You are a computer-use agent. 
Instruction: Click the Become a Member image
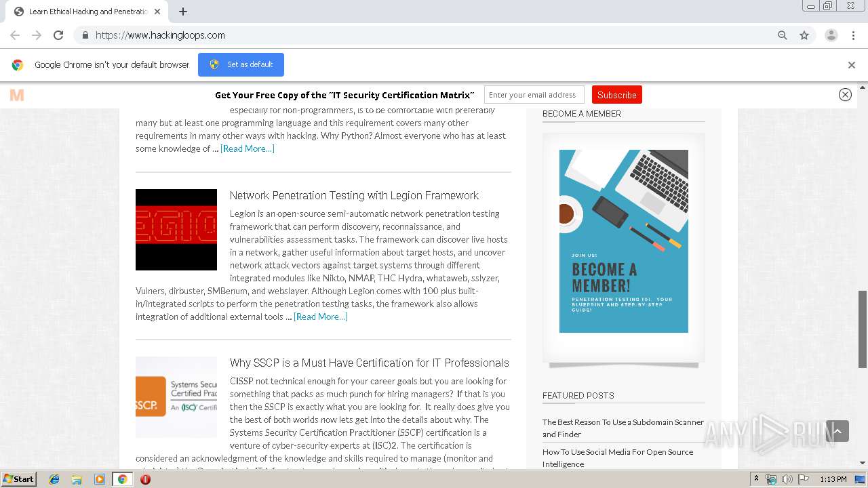pos(624,241)
